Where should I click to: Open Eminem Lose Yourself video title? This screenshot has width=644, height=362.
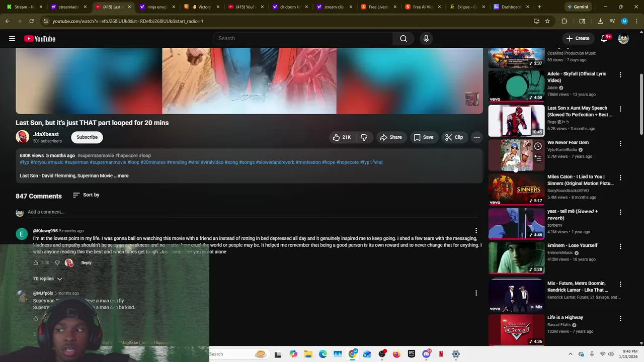(x=572, y=246)
